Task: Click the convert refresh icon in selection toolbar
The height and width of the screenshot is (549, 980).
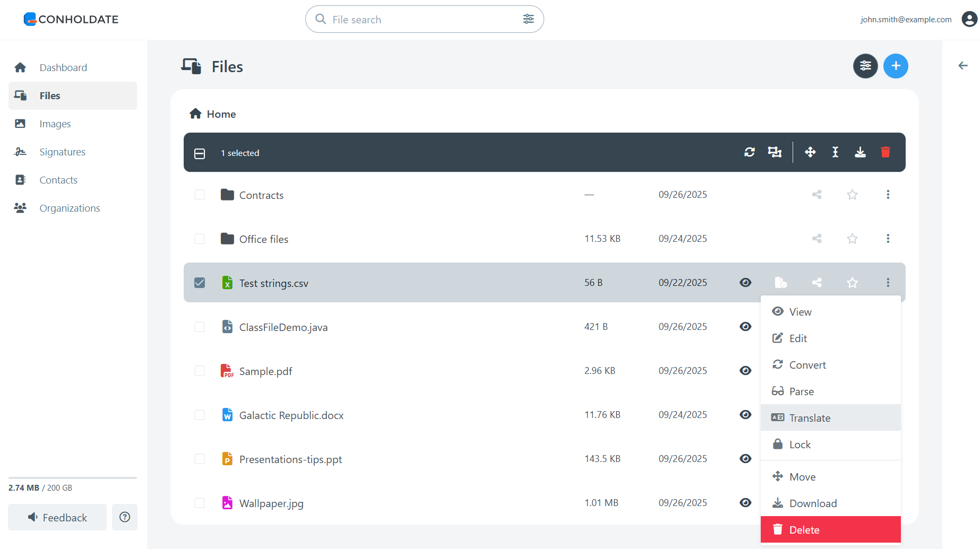Action: pyautogui.click(x=749, y=153)
